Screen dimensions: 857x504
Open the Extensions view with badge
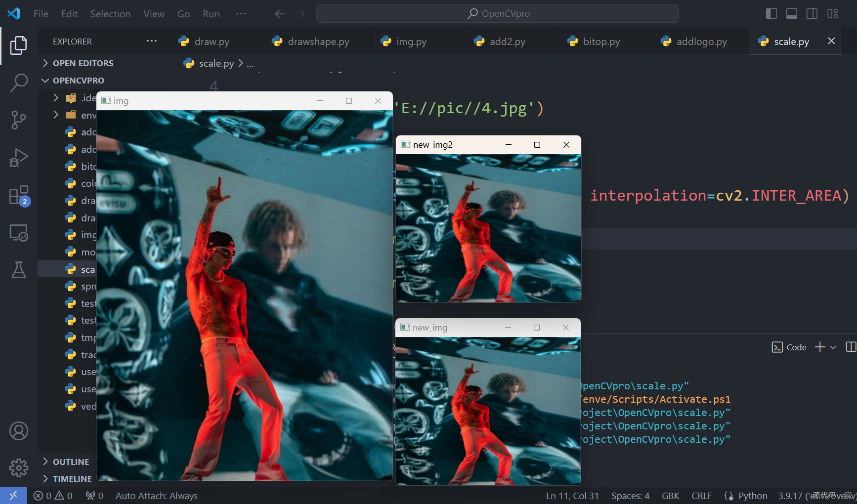[19, 196]
